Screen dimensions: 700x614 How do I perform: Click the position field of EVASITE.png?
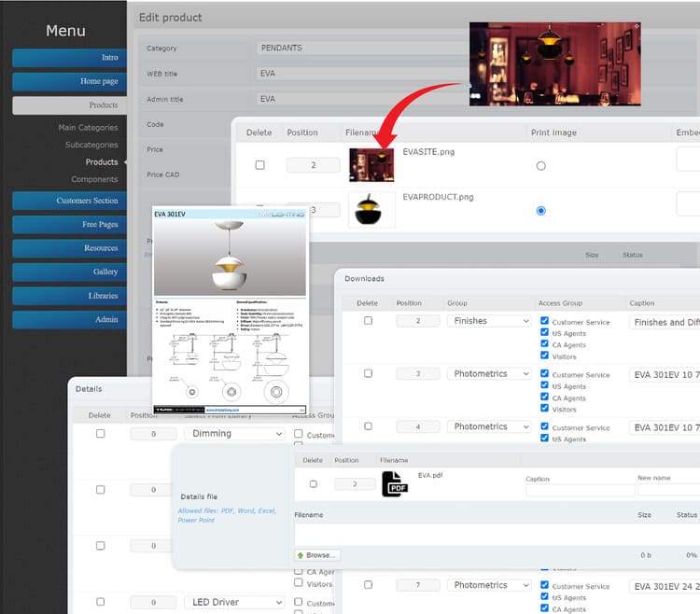point(314,165)
